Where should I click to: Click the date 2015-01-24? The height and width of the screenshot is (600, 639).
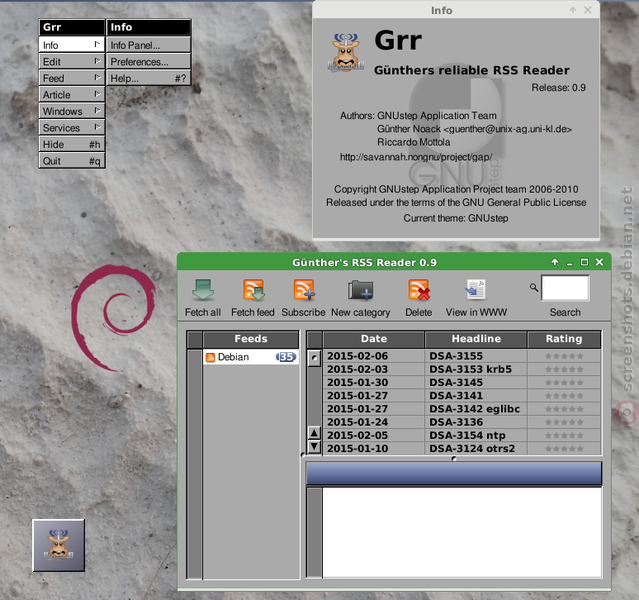357,422
